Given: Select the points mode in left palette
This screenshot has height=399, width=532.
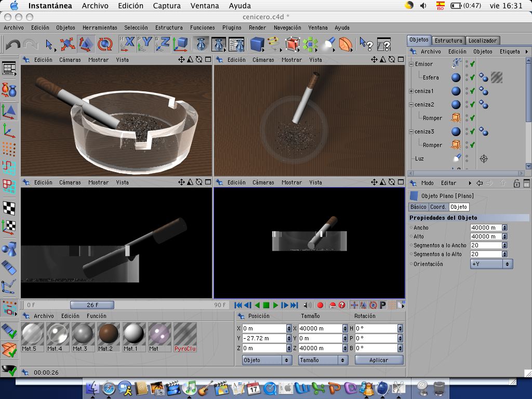Looking at the screenshot, I should pyautogui.click(x=9, y=149).
